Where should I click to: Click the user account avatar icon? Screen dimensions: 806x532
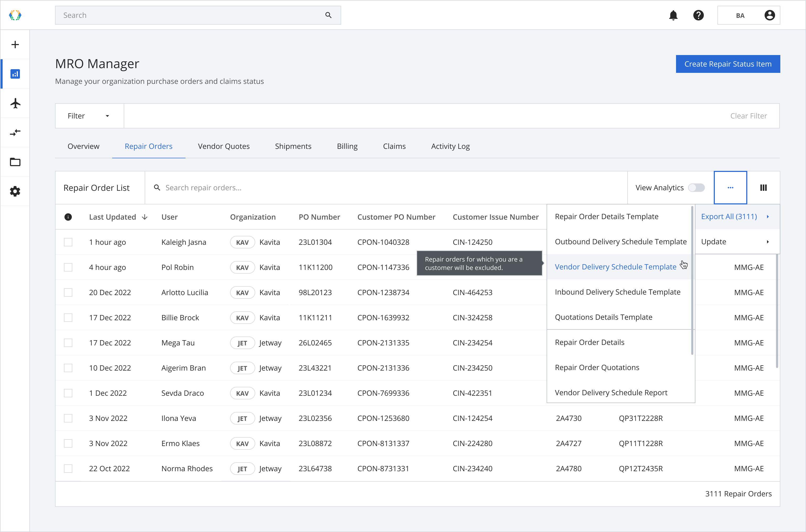(770, 15)
